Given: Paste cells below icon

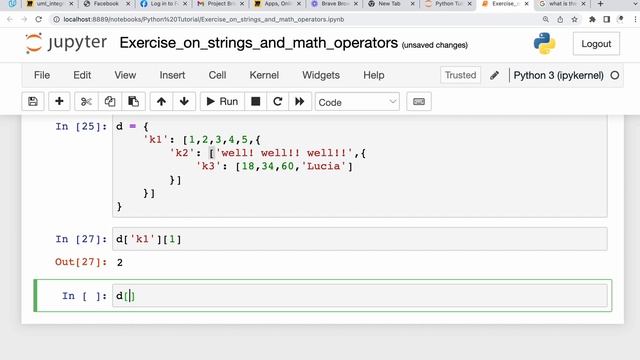Looking at the screenshot, I should 133,102.
